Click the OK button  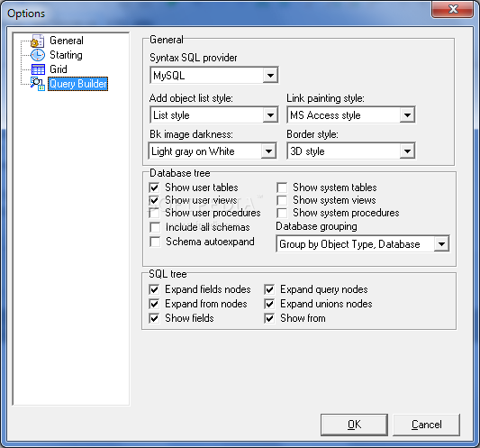click(354, 425)
